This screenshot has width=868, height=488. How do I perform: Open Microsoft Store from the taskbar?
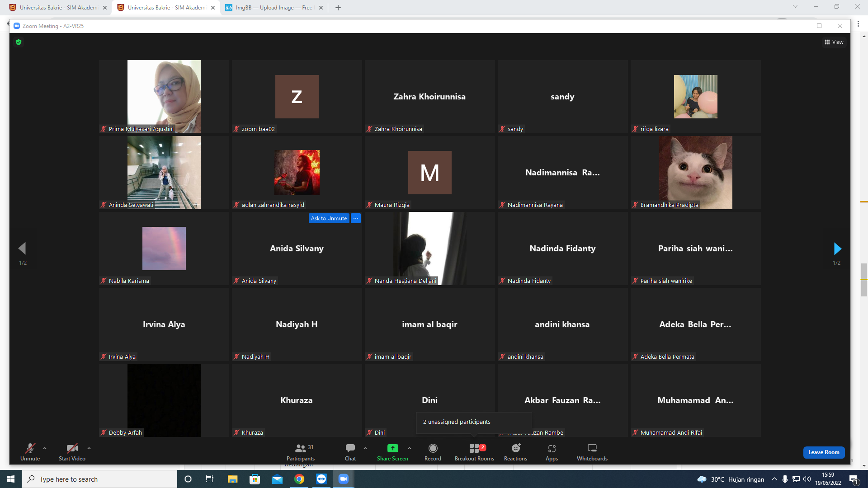click(x=255, y=479)
